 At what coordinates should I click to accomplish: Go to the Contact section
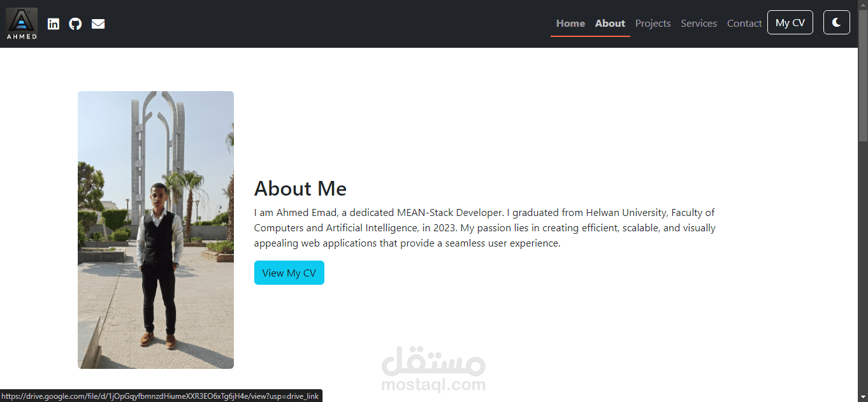[x=744, y=23]
